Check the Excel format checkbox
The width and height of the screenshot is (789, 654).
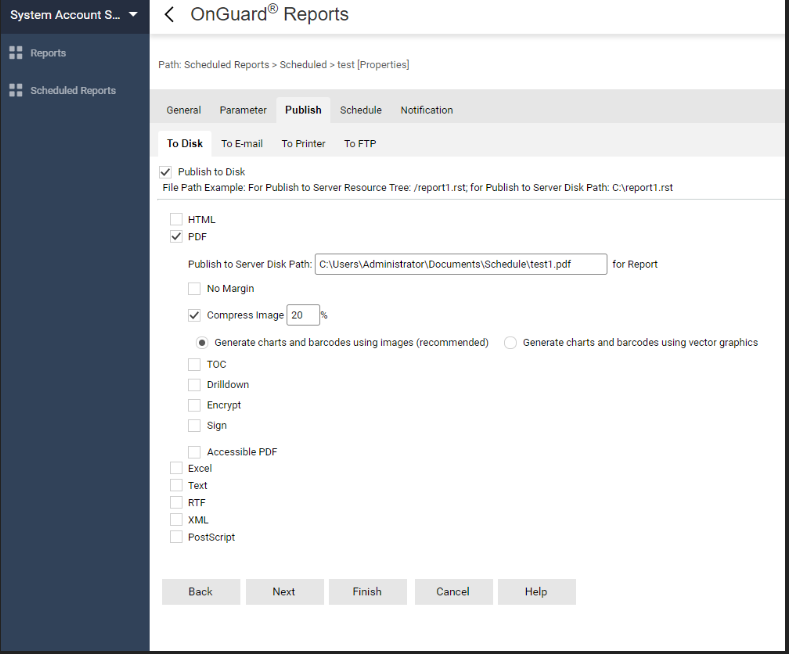pyautogui.click(x=176, y=468)
